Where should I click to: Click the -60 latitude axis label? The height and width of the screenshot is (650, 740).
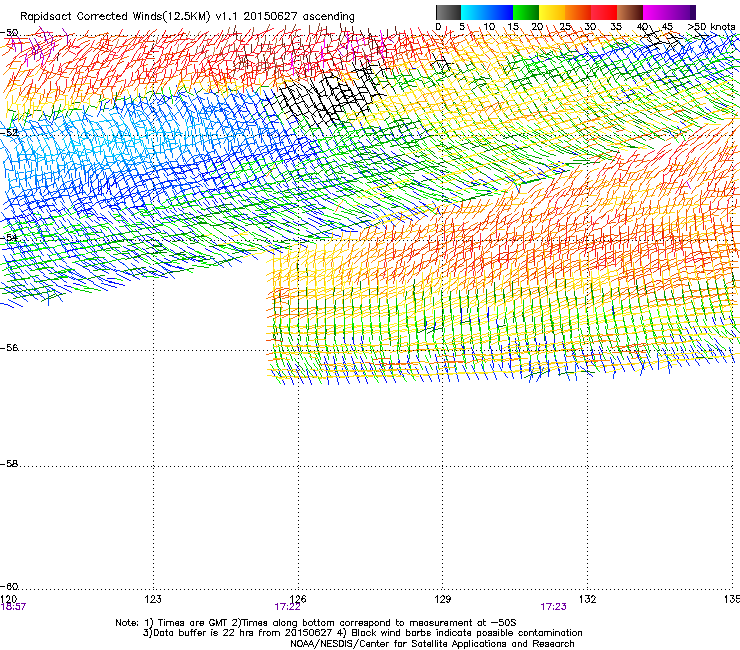pyautogui.click(x=9, y=587)
